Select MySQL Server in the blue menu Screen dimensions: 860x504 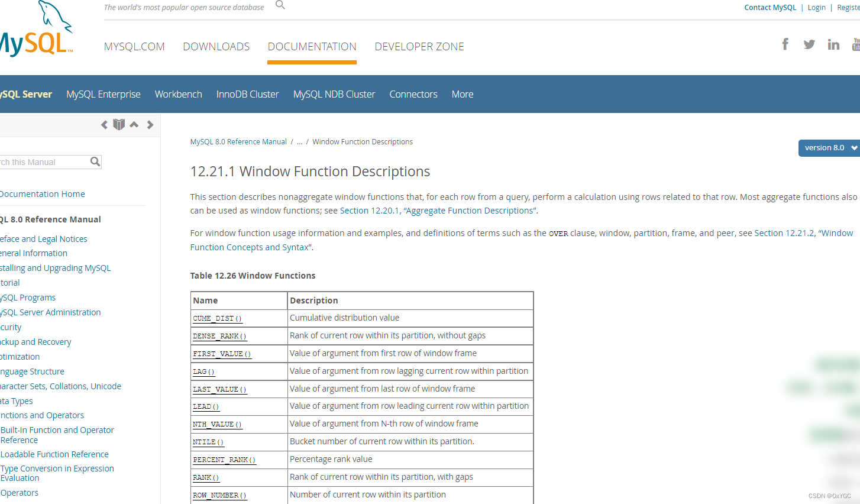pyautogui.click(x=25, y=94)
